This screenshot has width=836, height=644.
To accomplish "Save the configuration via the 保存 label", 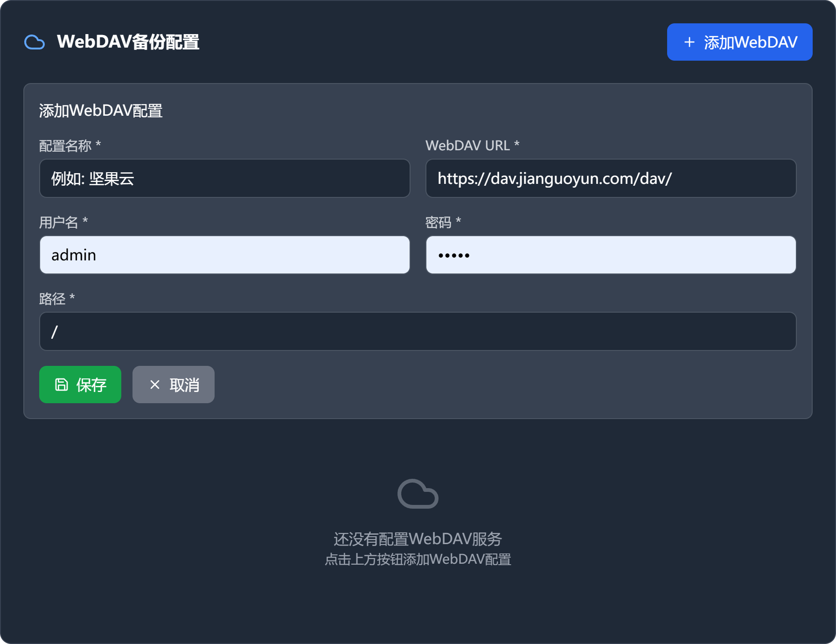I will [91, 385].
